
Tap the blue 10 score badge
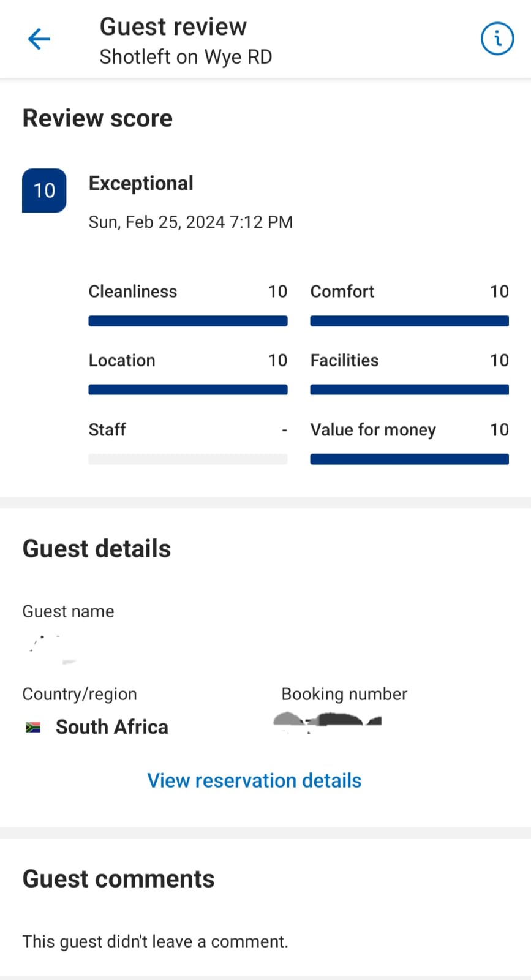click(x=44, y=190)
